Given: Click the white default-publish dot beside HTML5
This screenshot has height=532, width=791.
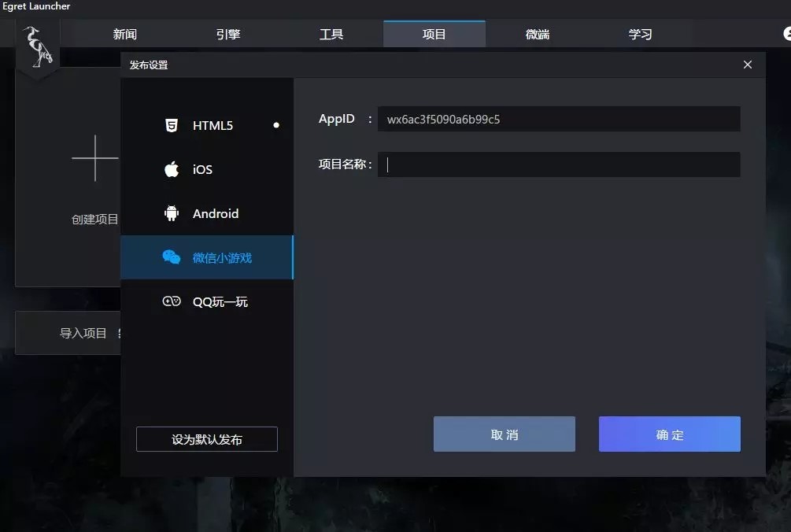Looking at the screenshot, I should [x=276, y=125].
